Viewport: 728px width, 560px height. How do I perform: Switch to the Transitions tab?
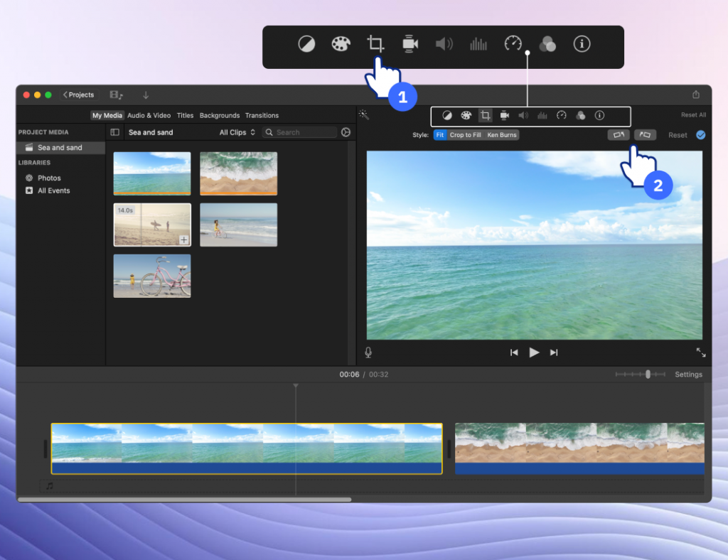point(262,115)
